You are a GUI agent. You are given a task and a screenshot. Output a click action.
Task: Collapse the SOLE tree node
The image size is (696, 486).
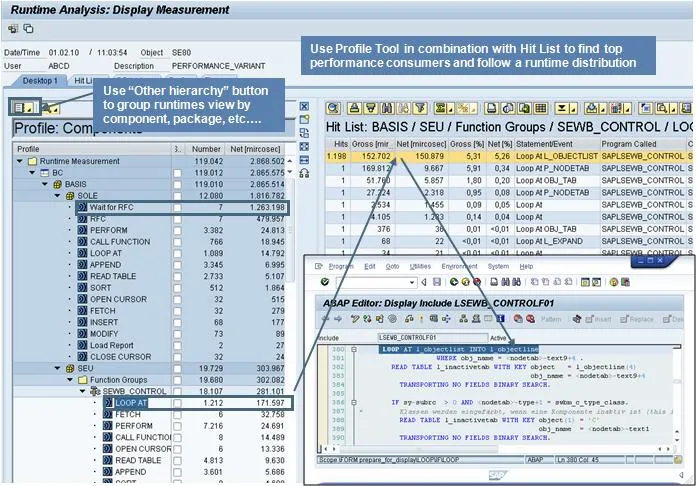tap(58, 196)
